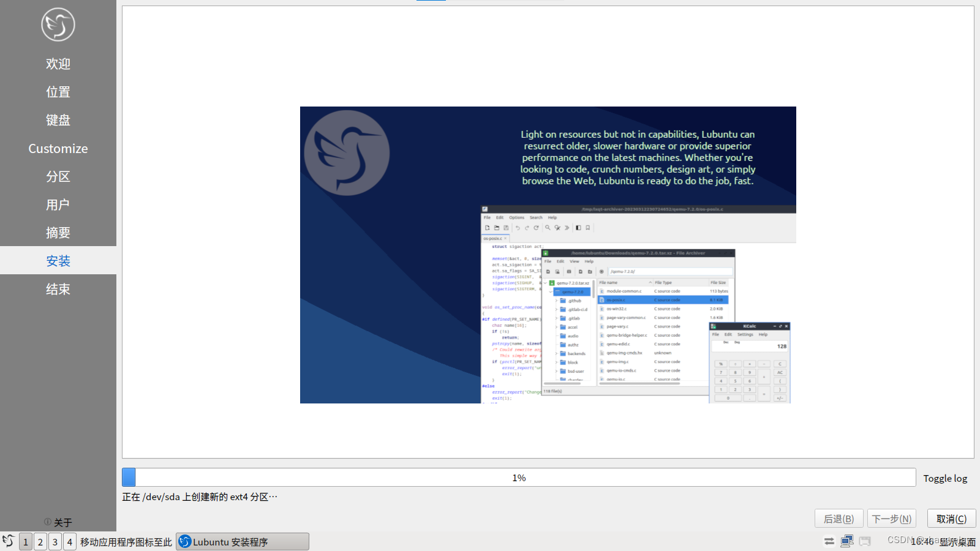Click the Toggle log button

[x=945, y=478]
